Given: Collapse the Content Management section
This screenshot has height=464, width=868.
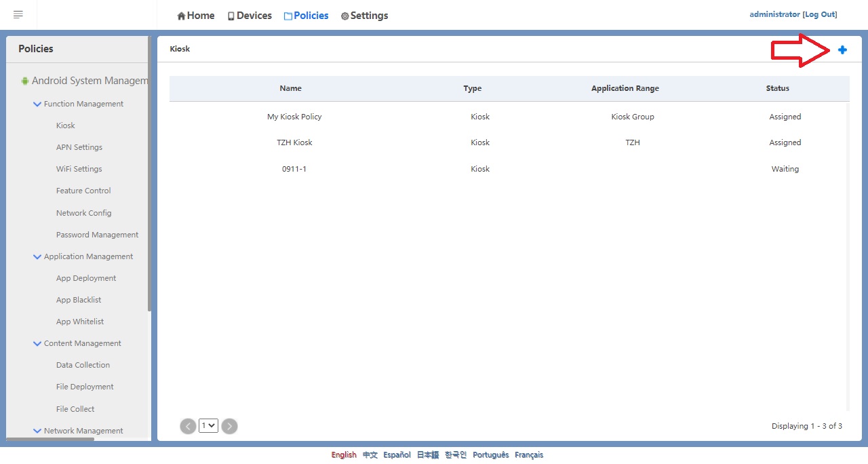Looking at the screenshot, I should coord(37,344).
